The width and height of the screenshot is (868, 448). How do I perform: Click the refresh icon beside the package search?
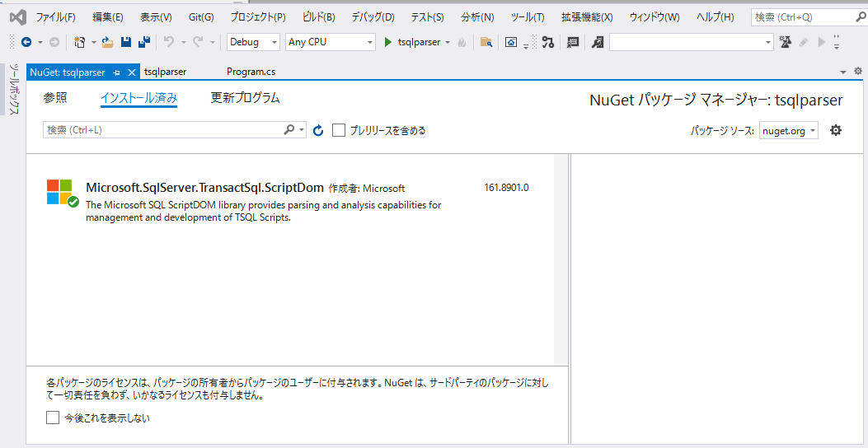(x=317, y=130)
